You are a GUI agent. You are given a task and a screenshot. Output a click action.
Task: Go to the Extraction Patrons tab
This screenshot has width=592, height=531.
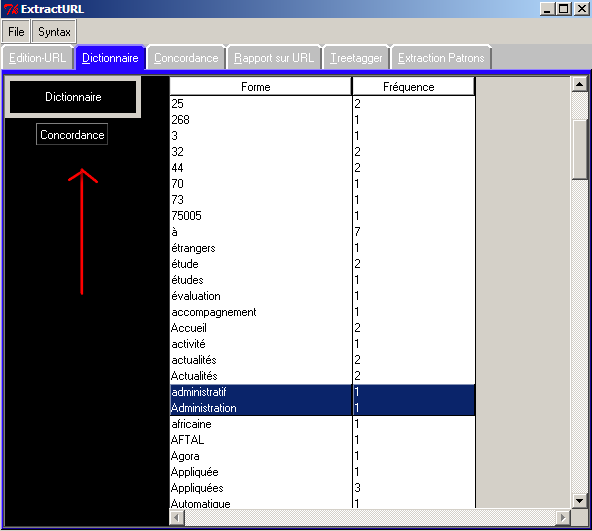pyautogui.click(x=441, y=58)
